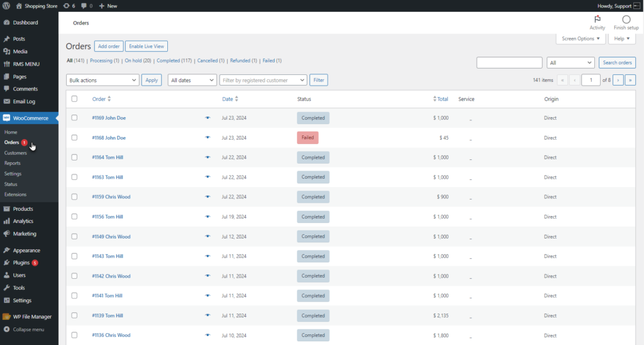The width and height of the screenshot is (644, 345).
Task: Click the Add order button
Action: (109, 46)
